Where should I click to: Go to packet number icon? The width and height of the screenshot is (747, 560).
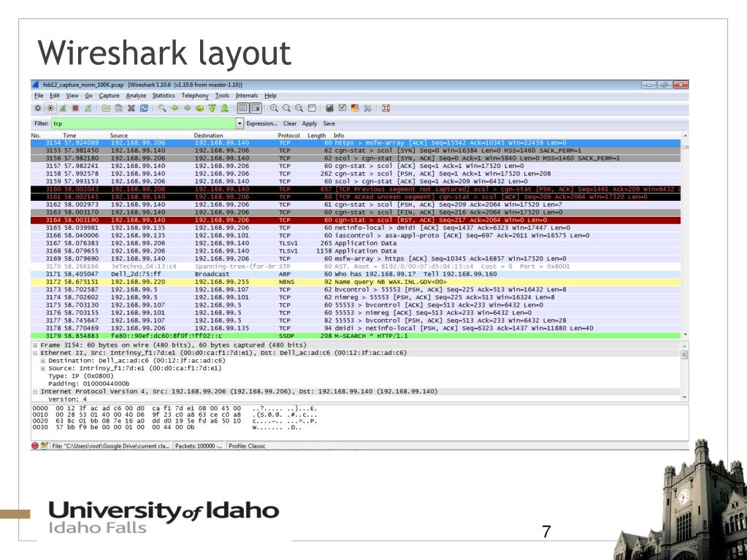(200, 108)
